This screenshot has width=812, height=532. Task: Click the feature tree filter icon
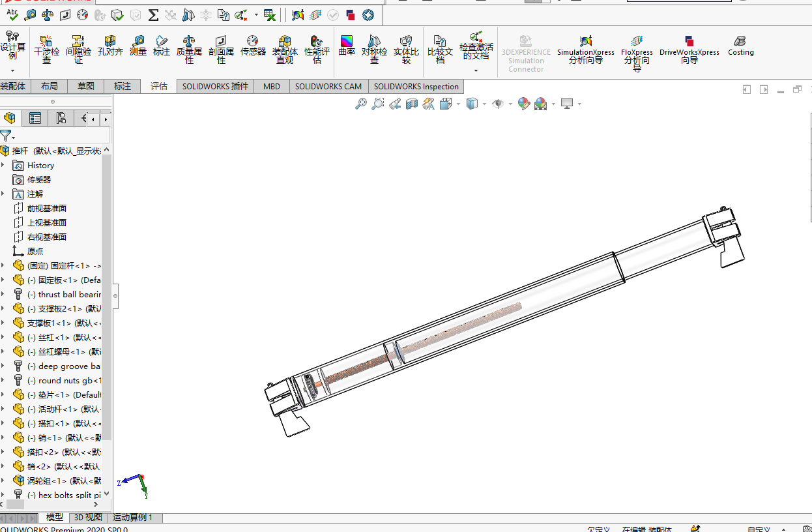click(6, 136)
